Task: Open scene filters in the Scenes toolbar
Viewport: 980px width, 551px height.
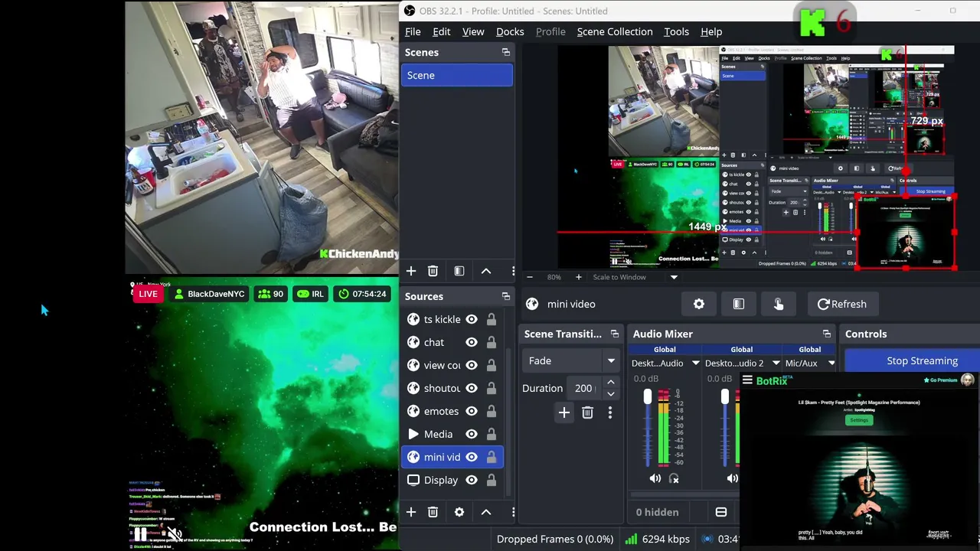Action: 459,271
